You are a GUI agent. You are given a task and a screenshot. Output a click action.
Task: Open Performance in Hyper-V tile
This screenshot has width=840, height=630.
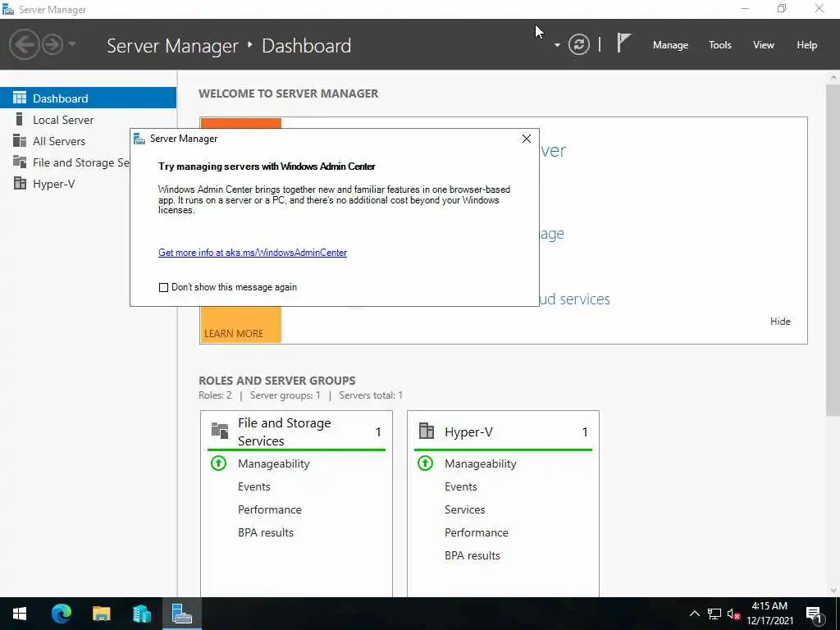[x=477, y=532]
